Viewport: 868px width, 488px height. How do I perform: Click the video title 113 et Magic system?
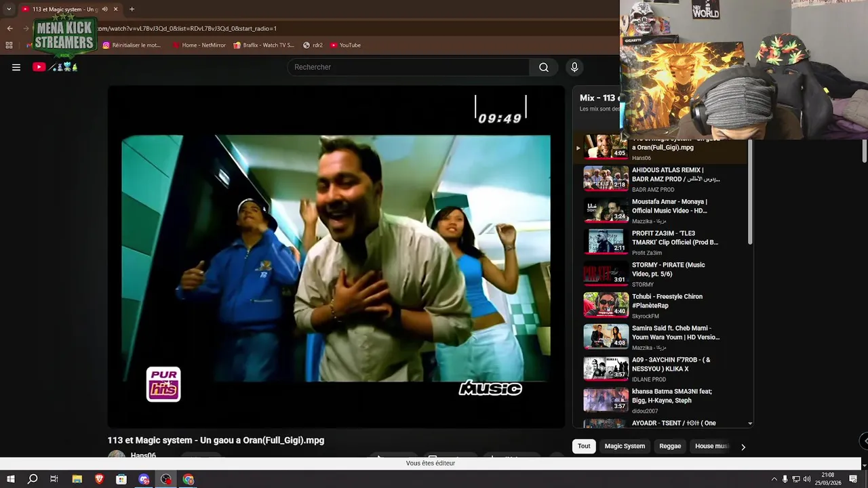tap(216, 441)
